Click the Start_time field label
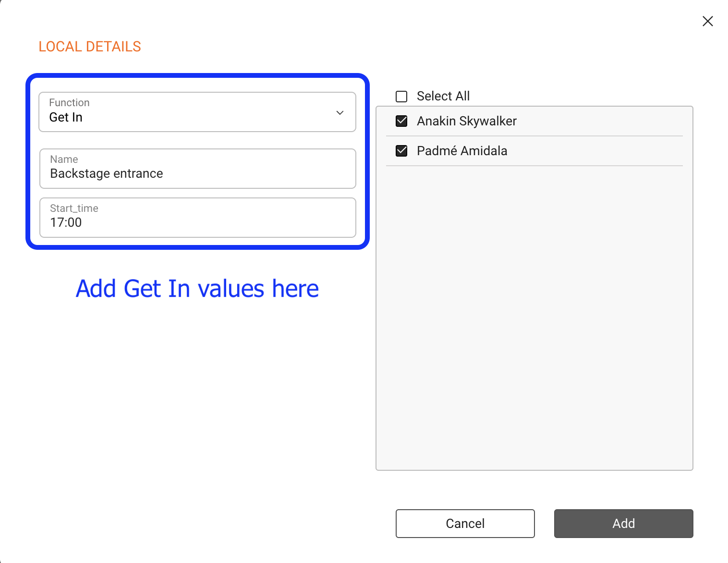Image resolution: width=728 pixels, height=563 pixels. click(x=74, y=208)
